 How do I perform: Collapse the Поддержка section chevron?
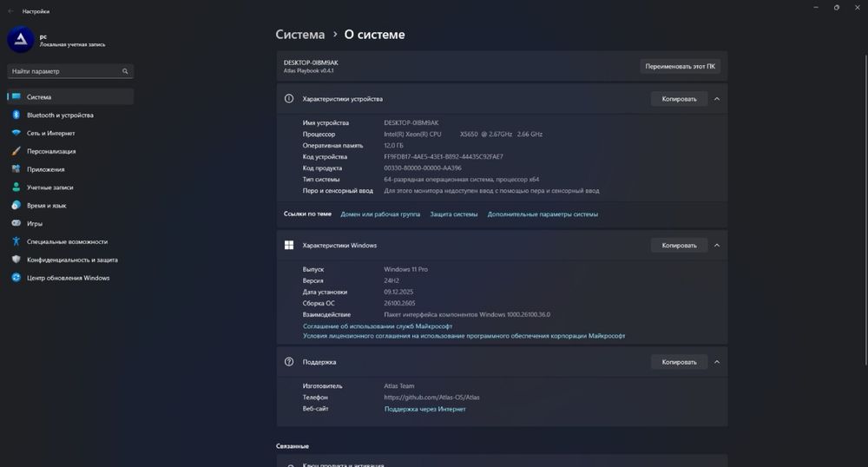point(717,361)
